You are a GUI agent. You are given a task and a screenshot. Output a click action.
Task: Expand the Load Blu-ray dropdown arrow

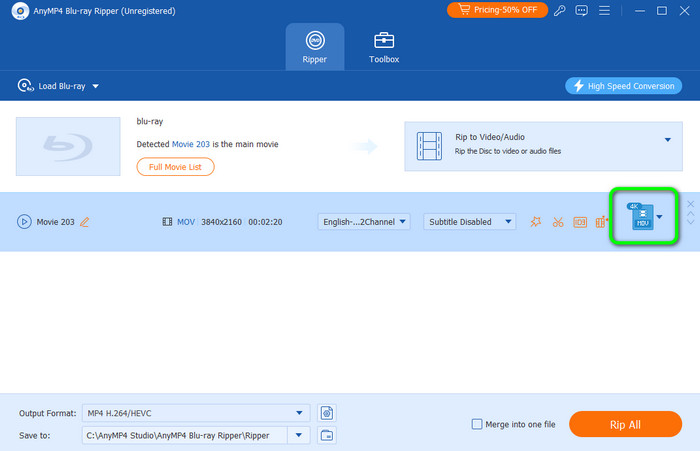tap(96, 86)
